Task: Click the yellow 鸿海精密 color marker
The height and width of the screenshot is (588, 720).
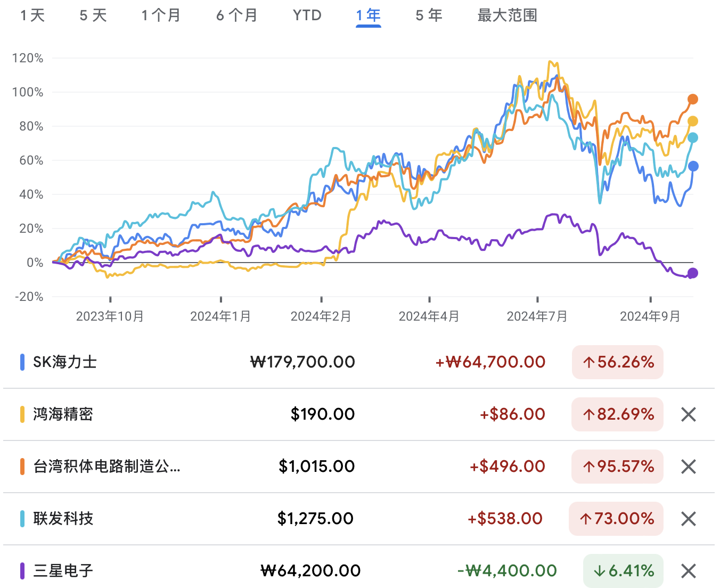Action: click(x=22, y=414)
